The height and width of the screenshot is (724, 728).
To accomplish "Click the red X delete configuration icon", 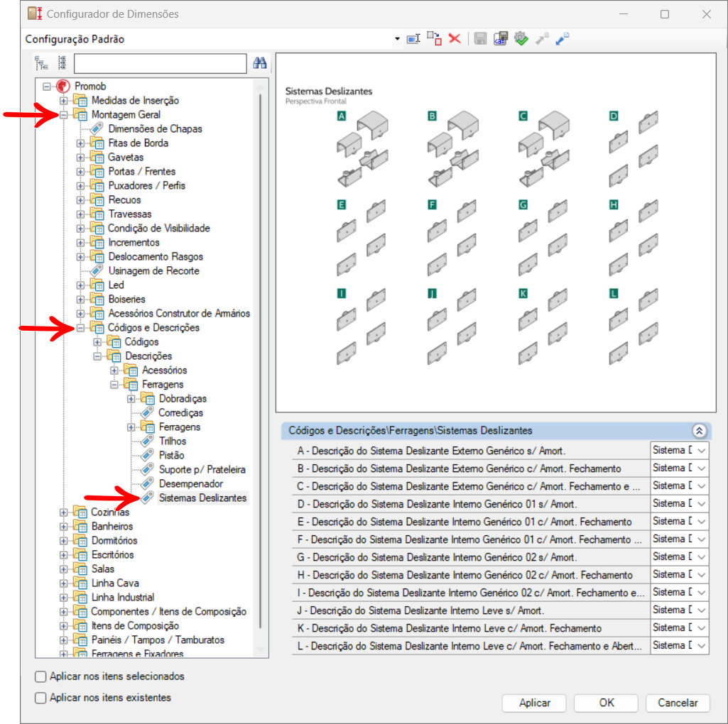I will click(455, 39).
